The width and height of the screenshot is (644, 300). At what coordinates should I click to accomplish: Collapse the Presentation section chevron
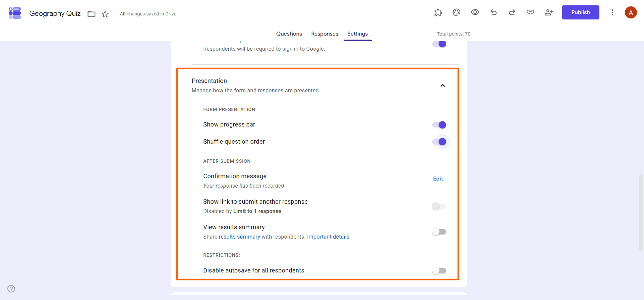coord(443,86)
